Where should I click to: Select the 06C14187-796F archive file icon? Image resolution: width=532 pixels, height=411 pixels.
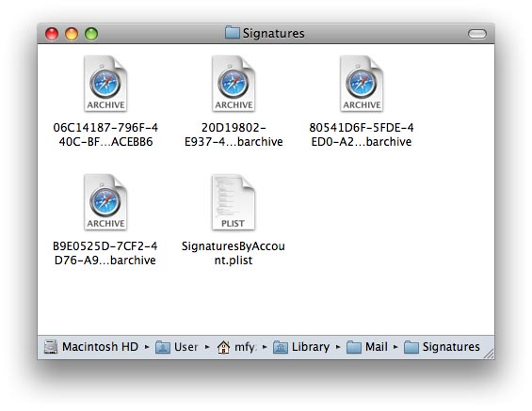[x=105, y=84]
